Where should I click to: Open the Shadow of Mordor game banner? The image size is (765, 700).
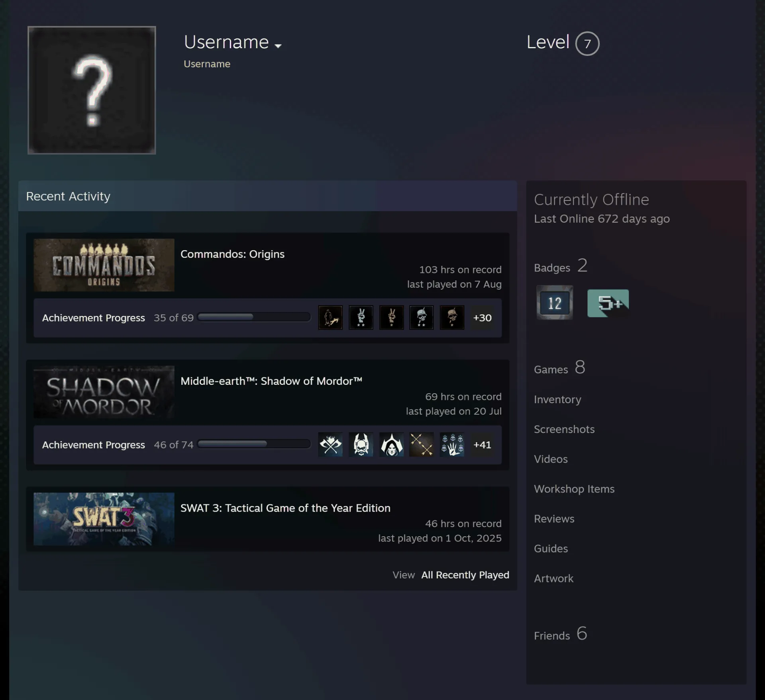pos(104,392)
